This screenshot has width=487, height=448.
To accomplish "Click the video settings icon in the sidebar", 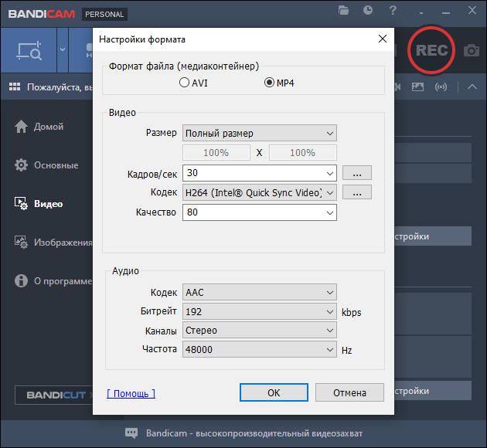I will point(21,204).
